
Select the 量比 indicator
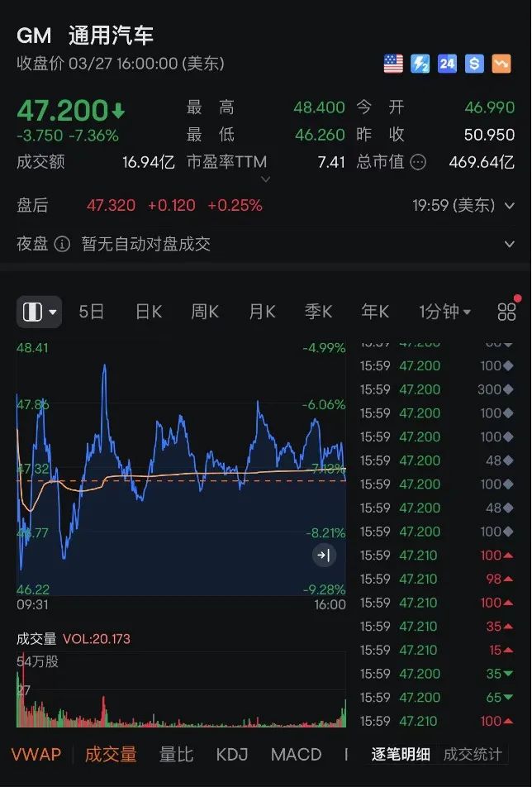click(x=175, y=755)
